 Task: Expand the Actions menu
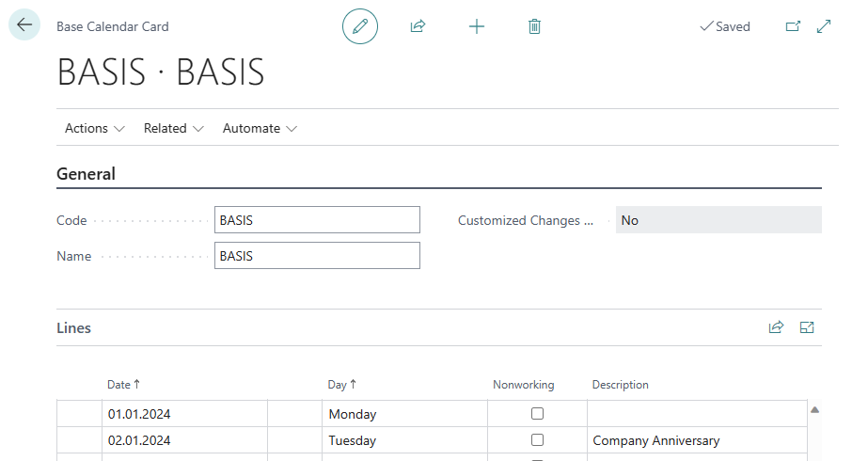point(94,128)
